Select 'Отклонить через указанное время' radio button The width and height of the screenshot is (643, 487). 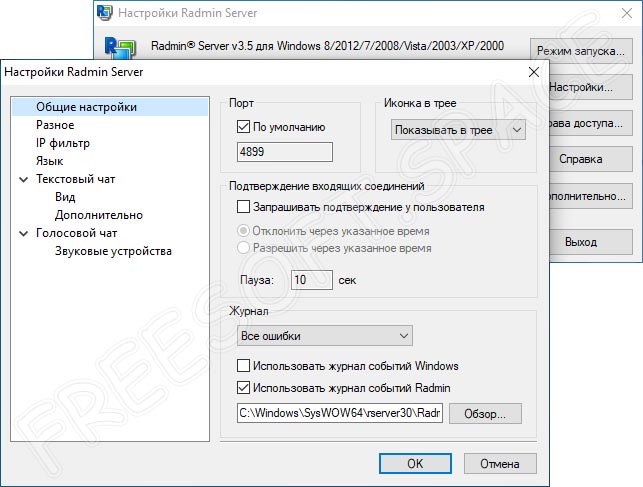tap(243, 231)
